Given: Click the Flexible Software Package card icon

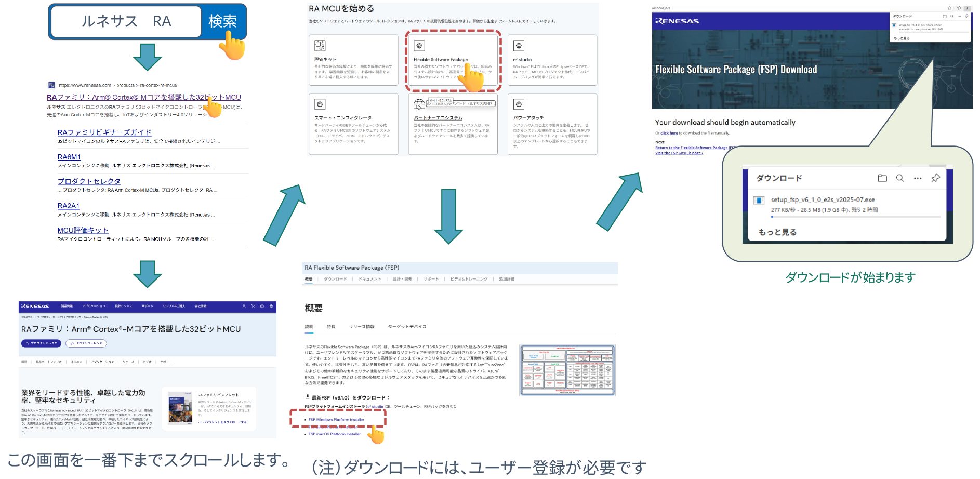Looking at the screenshot, I should coord(419,46).
